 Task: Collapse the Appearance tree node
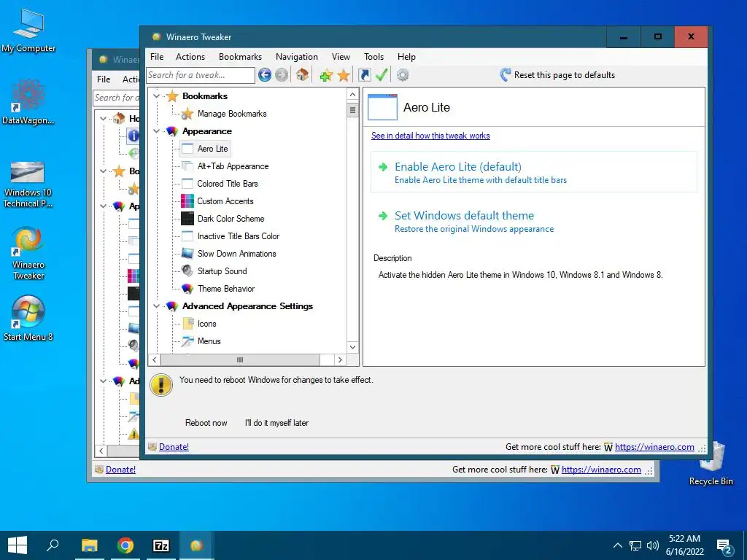tap(156, 131)
